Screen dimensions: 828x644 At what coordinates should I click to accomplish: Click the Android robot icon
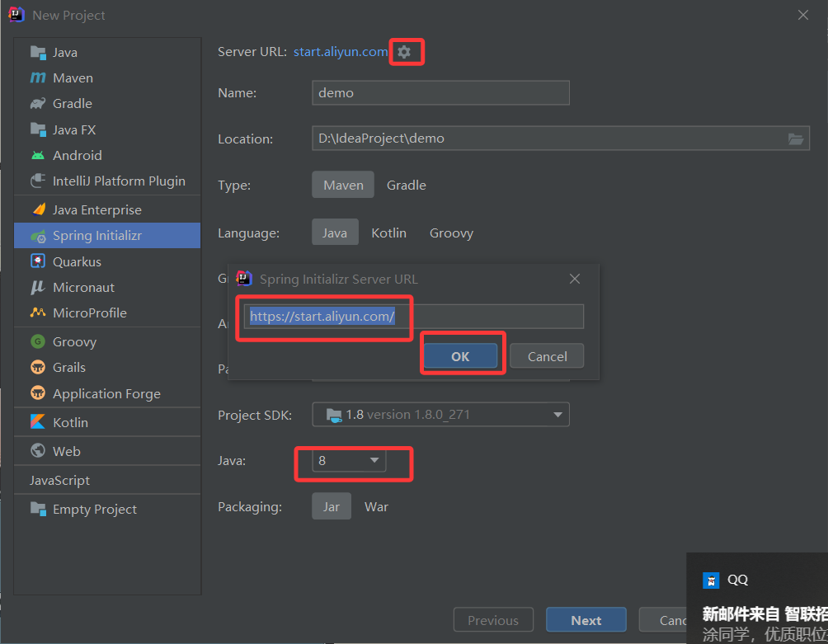pos(38,155)
